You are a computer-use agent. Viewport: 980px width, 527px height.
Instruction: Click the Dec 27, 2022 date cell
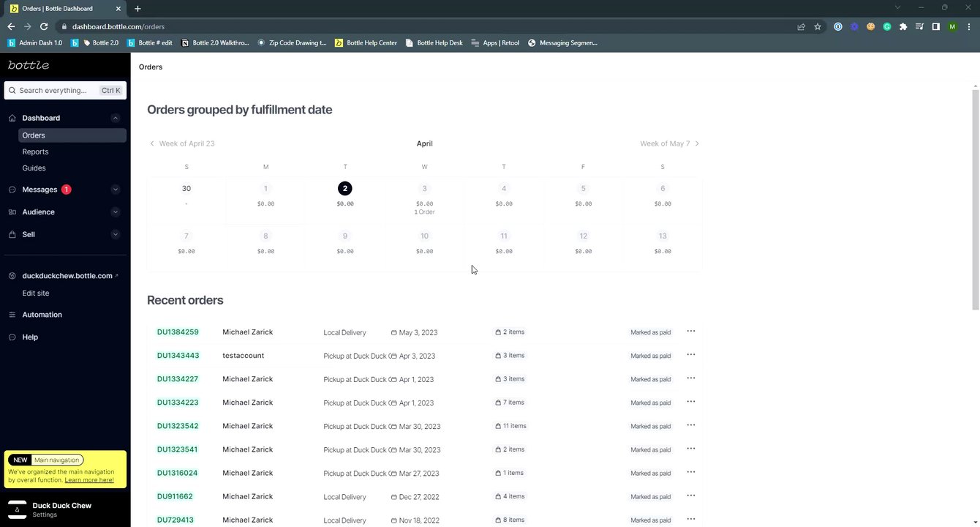(415, 496)
